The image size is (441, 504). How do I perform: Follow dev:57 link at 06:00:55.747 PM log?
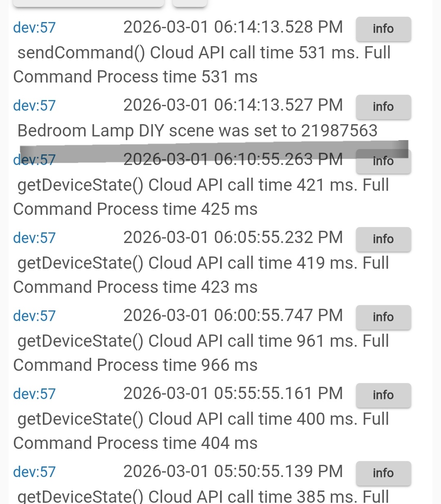34,316
